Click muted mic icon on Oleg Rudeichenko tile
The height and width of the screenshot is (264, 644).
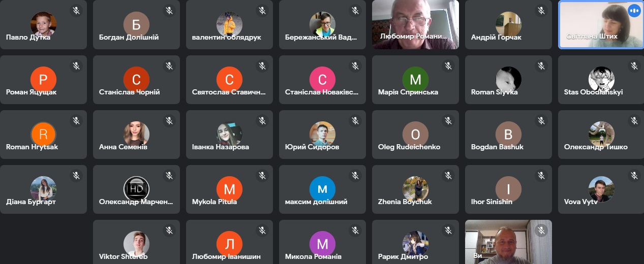click(448, 121)
